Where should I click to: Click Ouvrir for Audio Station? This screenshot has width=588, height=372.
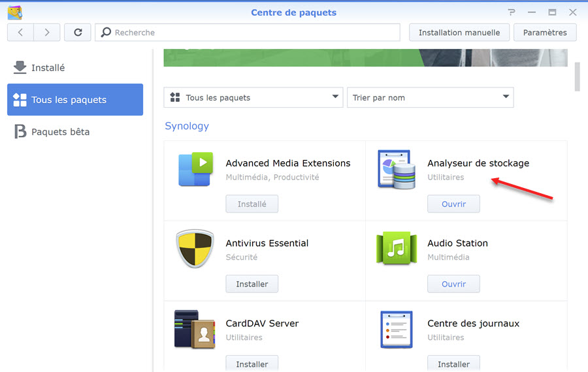pos(453,284)
